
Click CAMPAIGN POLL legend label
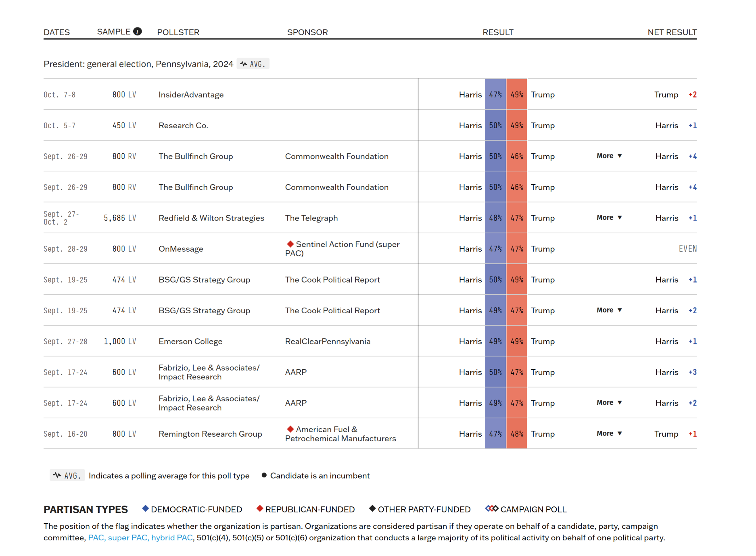533,509
